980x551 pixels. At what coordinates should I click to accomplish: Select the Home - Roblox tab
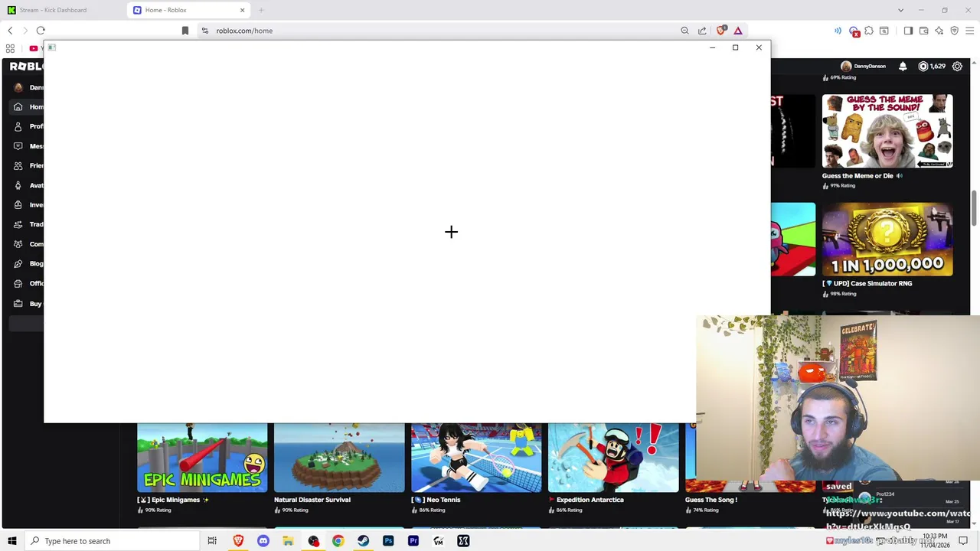coord(188,10)
